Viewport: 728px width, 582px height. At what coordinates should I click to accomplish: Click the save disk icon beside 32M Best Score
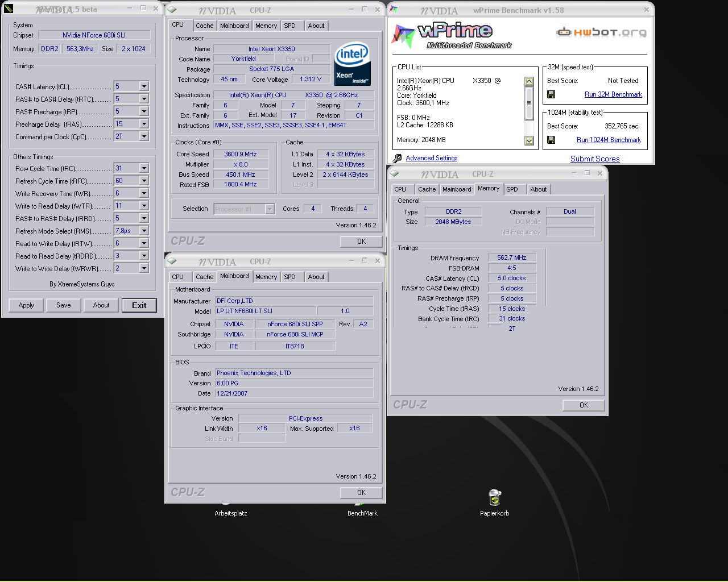tap(551, 94)
